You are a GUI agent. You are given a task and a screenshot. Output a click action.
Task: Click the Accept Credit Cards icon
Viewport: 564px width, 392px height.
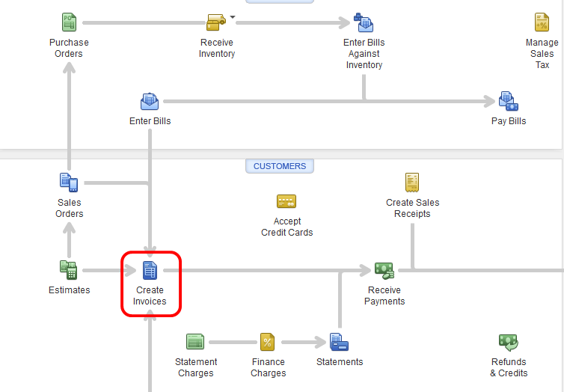(x=286, y=201)
